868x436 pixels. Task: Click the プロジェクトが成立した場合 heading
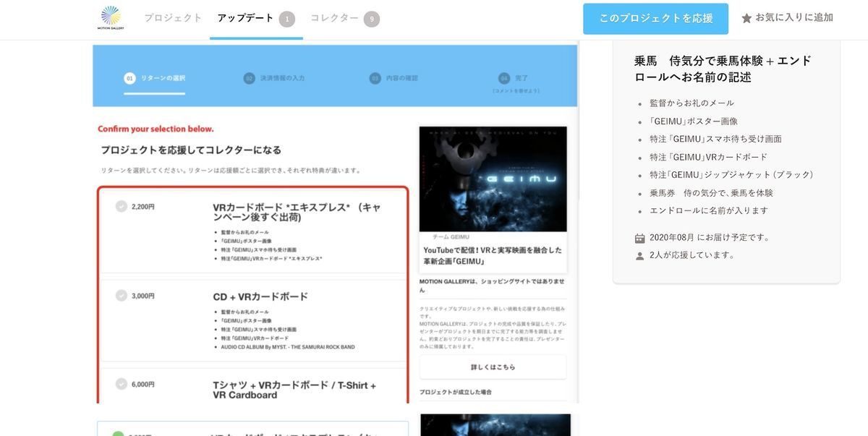point(455,392)
